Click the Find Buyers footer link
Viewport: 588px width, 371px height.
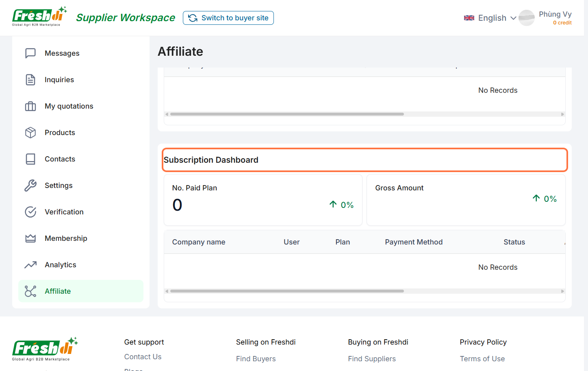click(x=256, y=359)
